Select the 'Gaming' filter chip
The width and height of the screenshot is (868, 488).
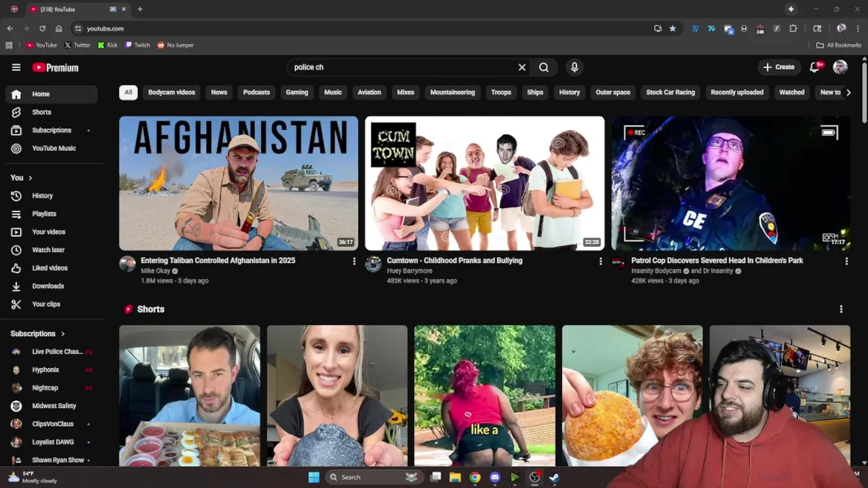(x=297, y=92)
